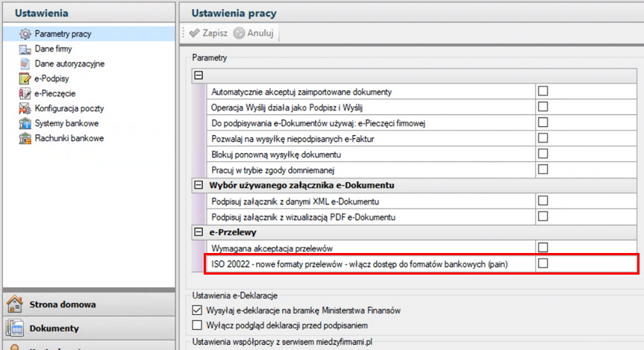
Task: Select Systemy bankowe icon
Action: 25,123
